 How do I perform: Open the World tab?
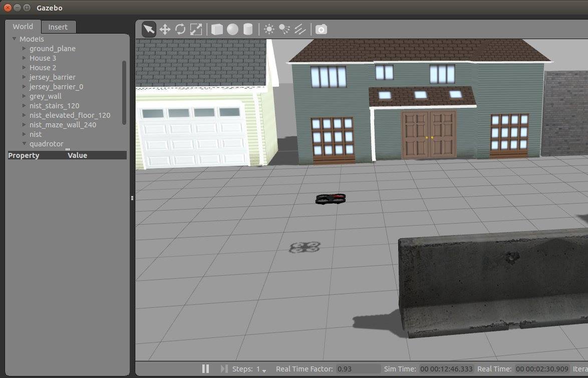(23, 27)
